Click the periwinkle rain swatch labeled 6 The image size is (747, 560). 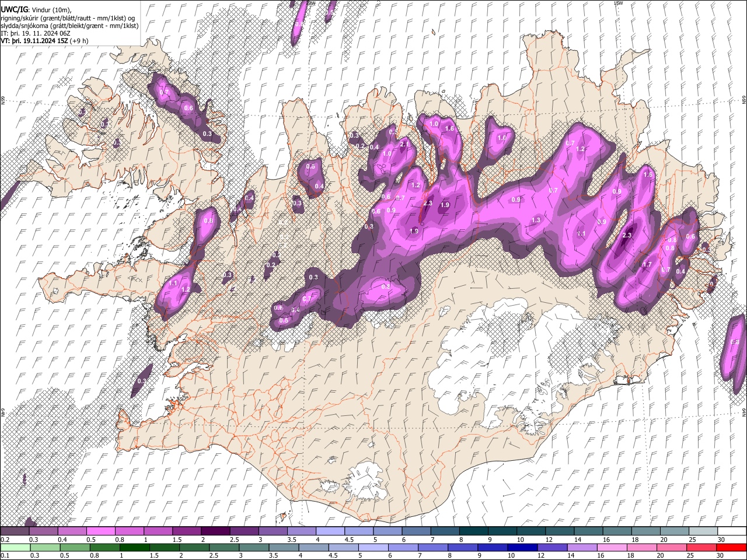pos(403,547)
